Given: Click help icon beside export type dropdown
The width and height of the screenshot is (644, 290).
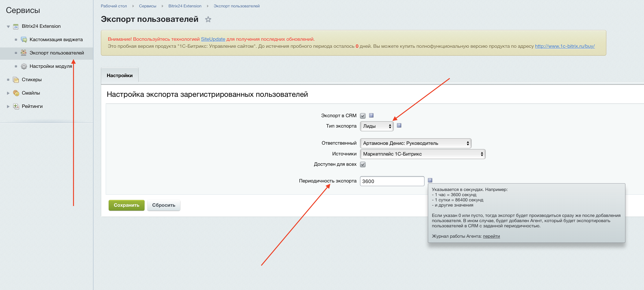Looking at the screenshot, I should [399, 126].
